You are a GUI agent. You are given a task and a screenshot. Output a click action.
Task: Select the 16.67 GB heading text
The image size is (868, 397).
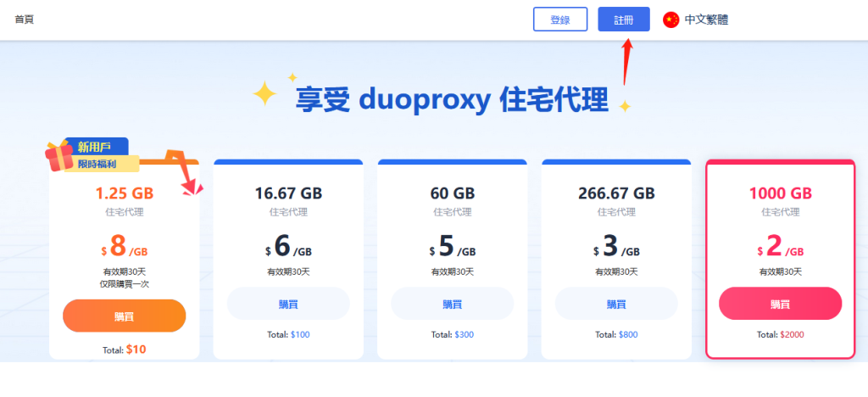tap(288, 193)
